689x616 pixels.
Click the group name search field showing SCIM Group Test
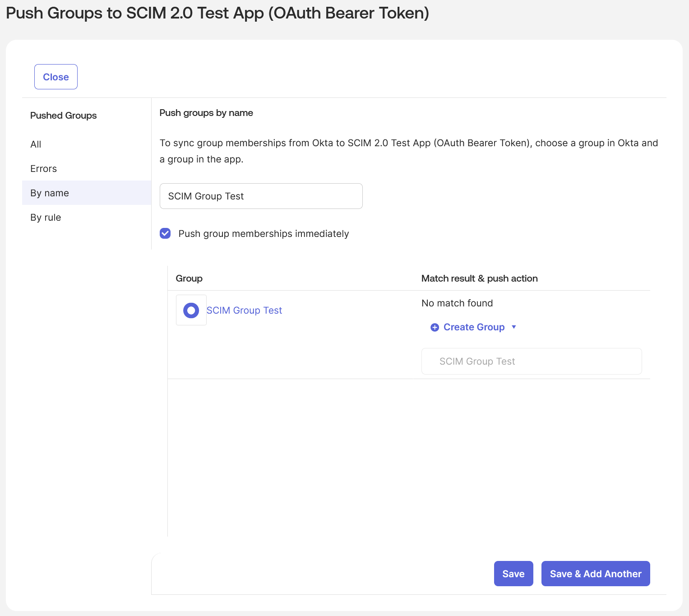click(x=261, y=196)
